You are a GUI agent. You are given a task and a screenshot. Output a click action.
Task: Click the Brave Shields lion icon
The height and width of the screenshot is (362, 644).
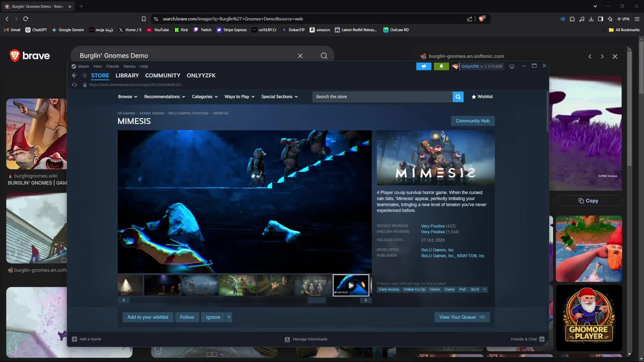point(481,19)
